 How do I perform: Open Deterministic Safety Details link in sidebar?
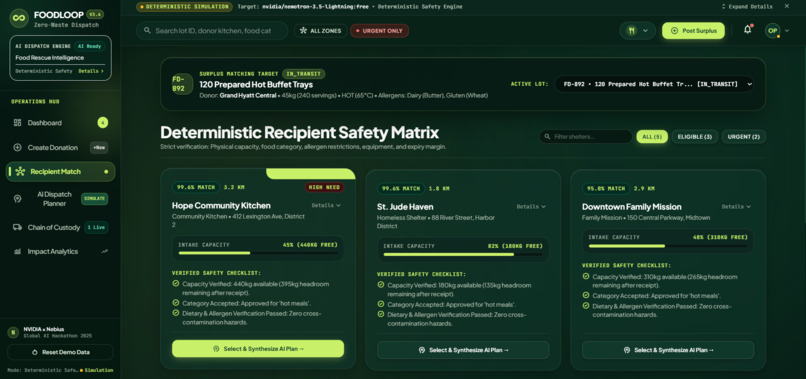(91, 71)
